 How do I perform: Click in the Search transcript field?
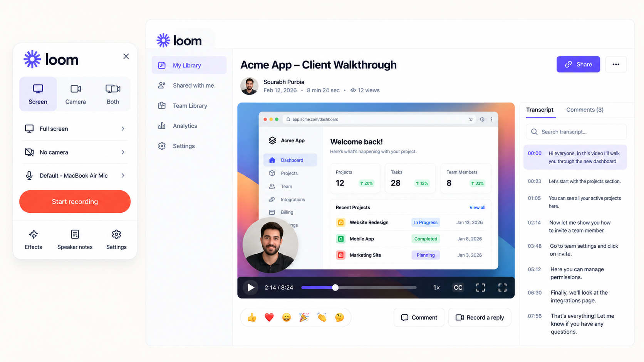(576, 132)
